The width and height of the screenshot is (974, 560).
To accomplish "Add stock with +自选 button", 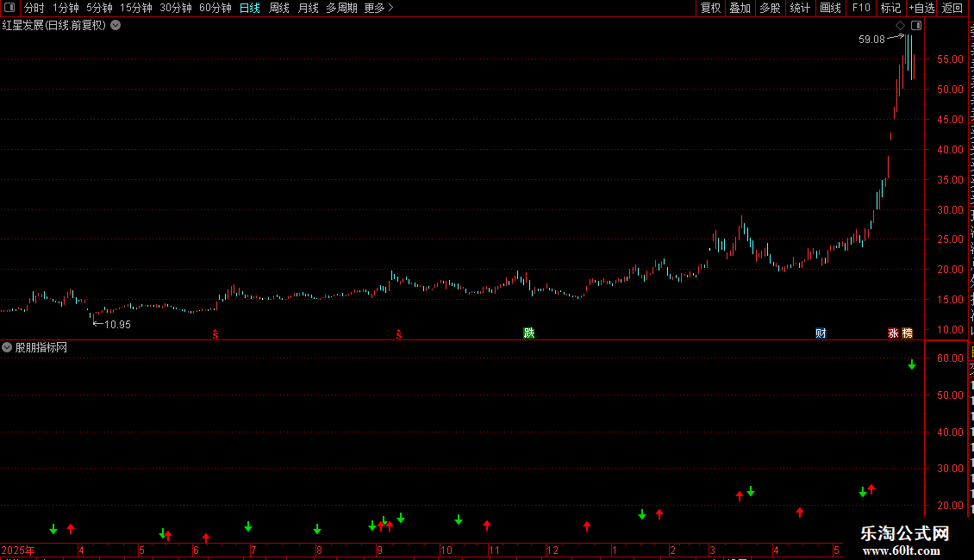I will point(921,8).
